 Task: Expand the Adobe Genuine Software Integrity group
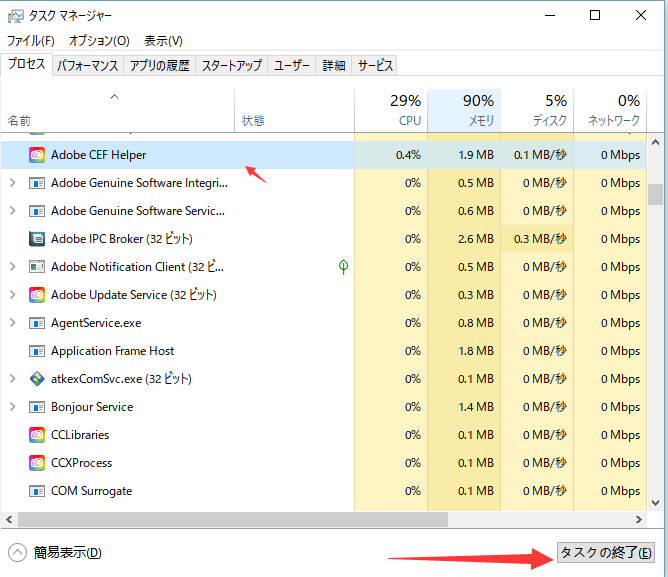pos(13,183)
